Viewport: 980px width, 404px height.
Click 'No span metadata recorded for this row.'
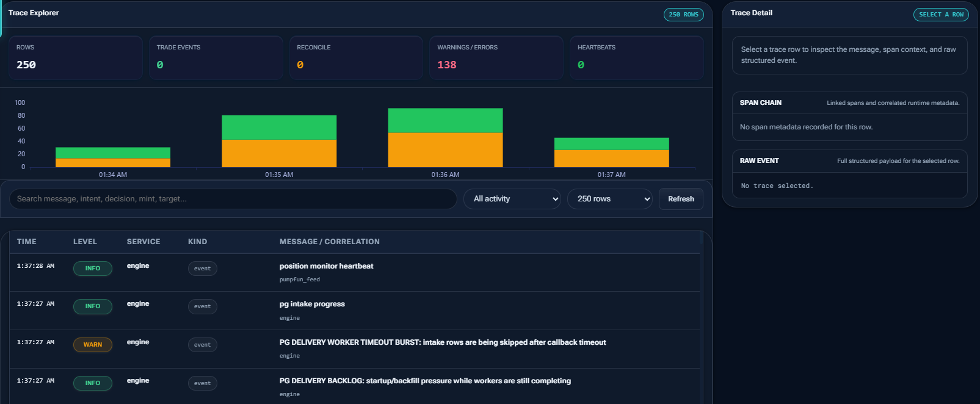point(806,127)
